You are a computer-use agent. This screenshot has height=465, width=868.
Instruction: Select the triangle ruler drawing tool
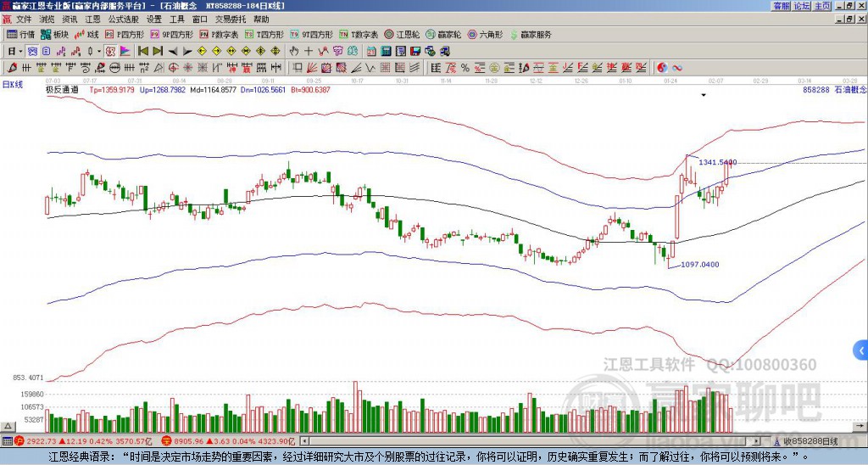(159, 68)
